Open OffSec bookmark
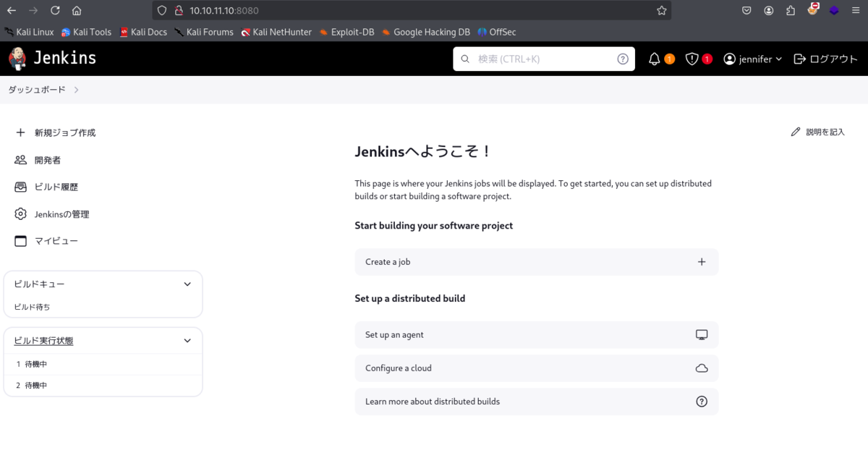Screen dimensions: 868x453 (x=496, y=32)
